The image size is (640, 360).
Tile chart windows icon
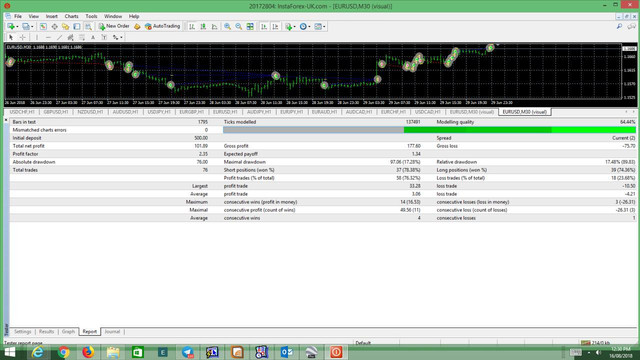(250, 27)
